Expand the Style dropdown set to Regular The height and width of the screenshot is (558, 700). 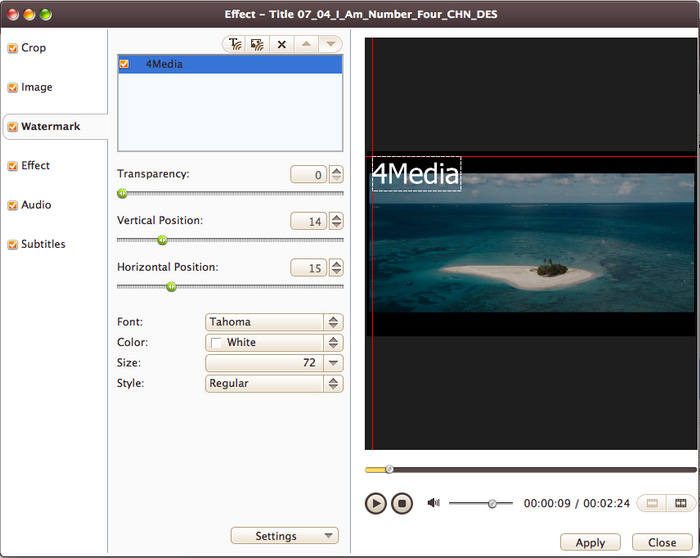(x=274, y=383)
